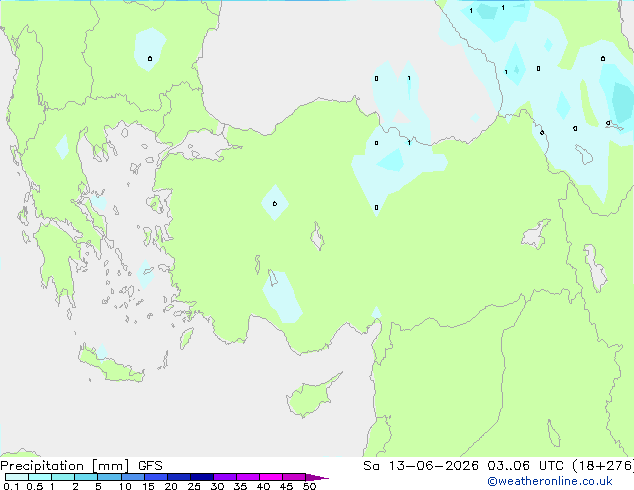The height and width of the screenshot is (490, 634).
Task: Click the '35' legend scale label
Action: (240, 486)
